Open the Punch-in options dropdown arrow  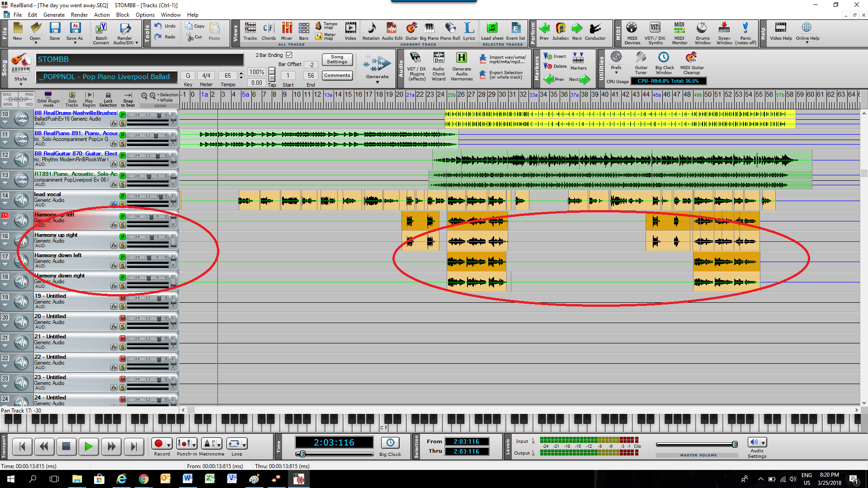194,444
